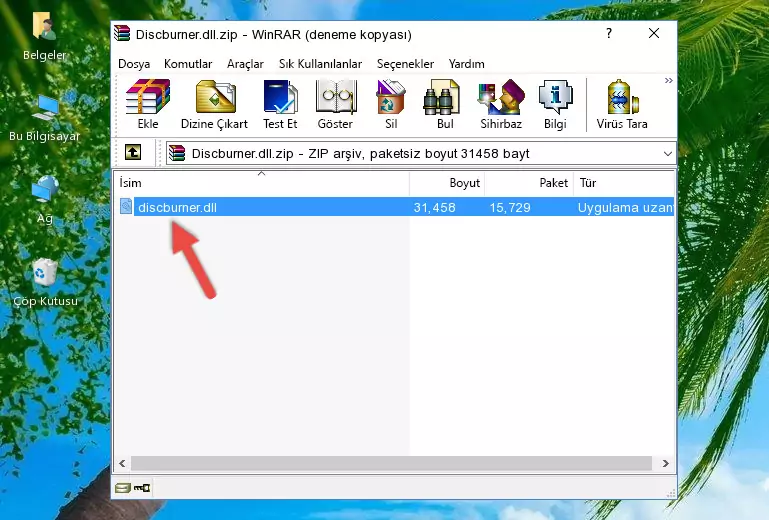Close the WinRAR window
Viewport: 769px width, 520px height.
click(654, 33)
